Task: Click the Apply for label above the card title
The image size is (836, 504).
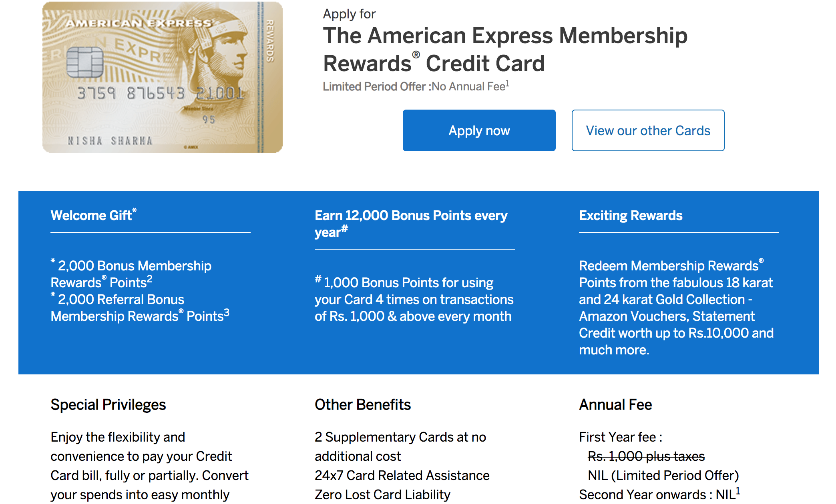Action: click(349, 13)
